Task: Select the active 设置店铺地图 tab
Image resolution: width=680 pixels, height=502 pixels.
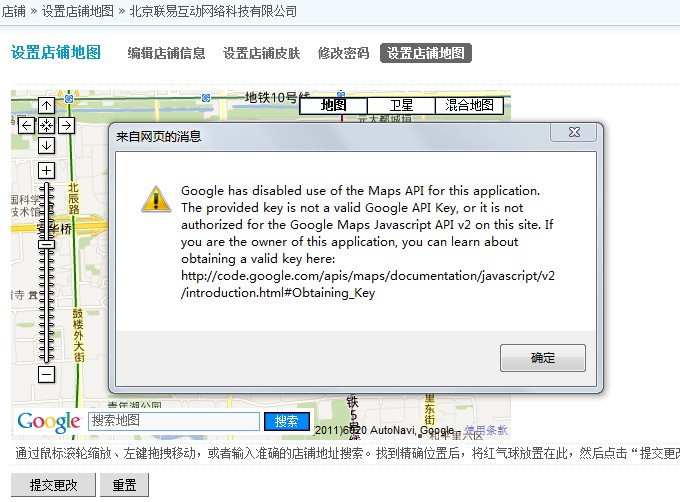Action: 425,53
